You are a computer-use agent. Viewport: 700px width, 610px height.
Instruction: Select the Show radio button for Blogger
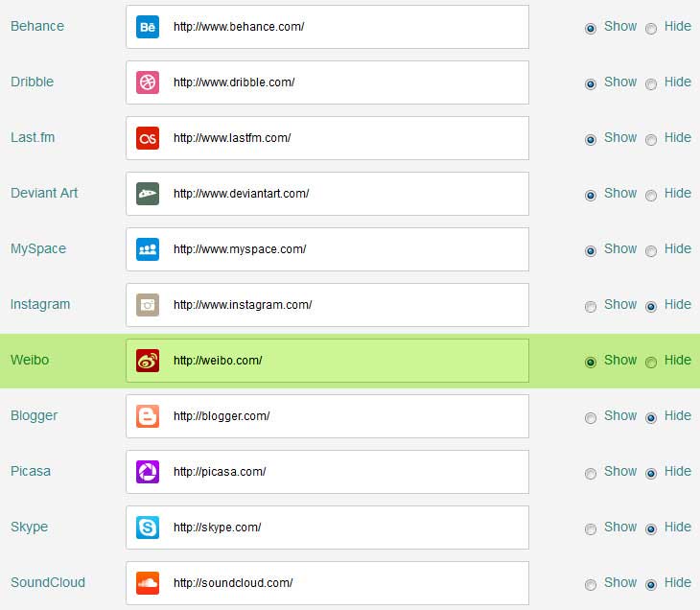tap(590, 418)
